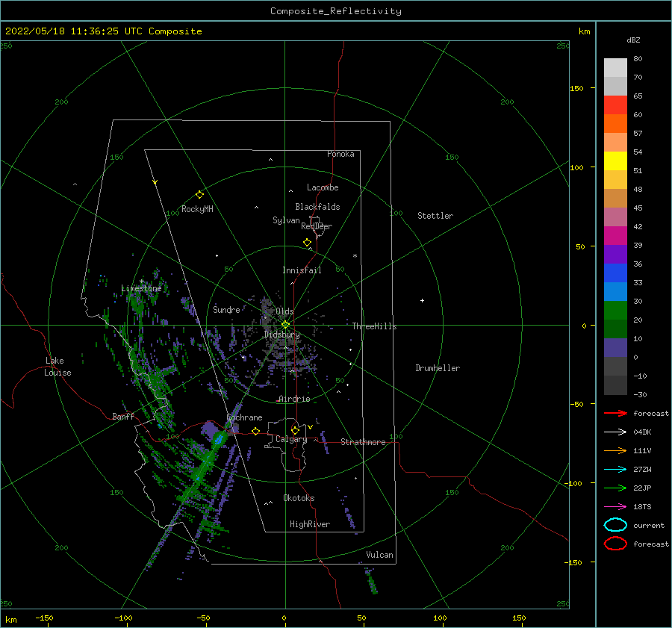Click the Sylvan label
The width and height of the screenshot is (672, 628).
point(286,220)
